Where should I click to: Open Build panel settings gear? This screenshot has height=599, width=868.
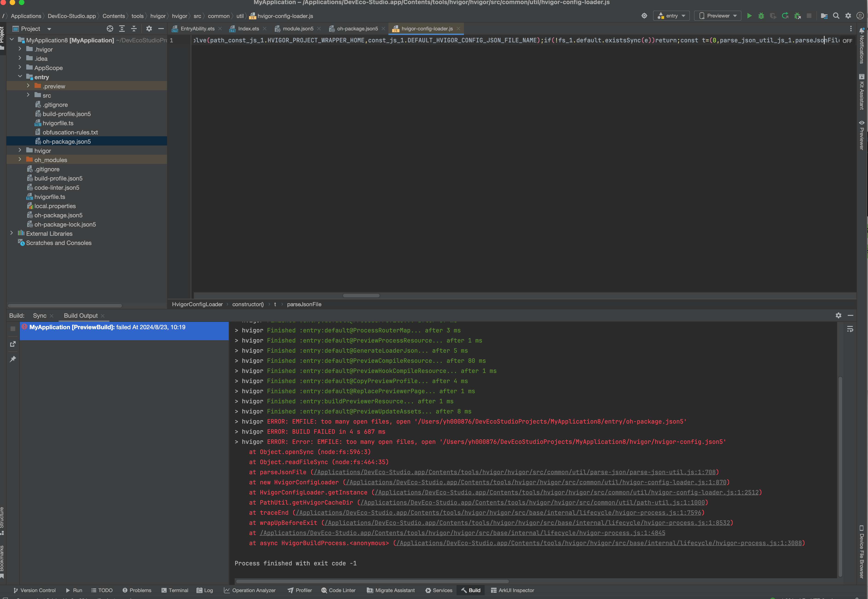pos(838,315)
